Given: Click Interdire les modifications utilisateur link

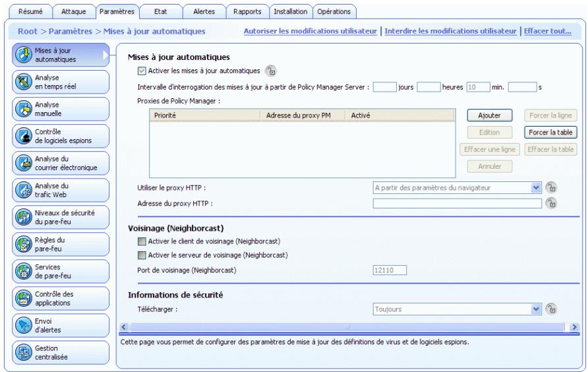Looking at the screenshot, I should pyautogui.click(x=450, y=31).
